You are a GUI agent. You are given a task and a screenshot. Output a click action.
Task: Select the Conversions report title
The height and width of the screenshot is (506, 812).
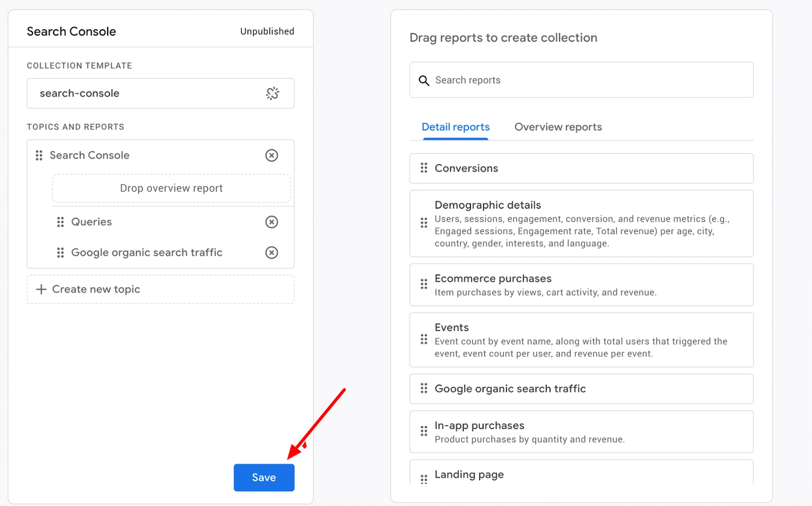[x=466, y=168]
